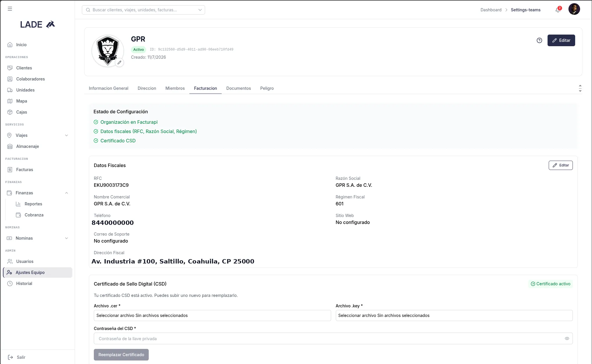Click RFC value EKU9003173C9
This screenshot has height=364, width=592.
click(x=111, y=185)
